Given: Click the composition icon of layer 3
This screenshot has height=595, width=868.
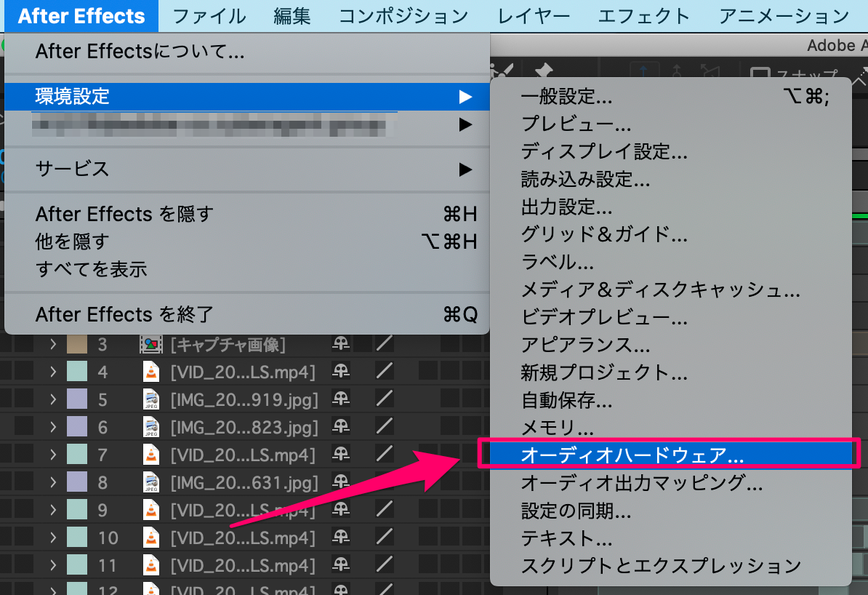Looking at the screenshot, I should (150, 345).
